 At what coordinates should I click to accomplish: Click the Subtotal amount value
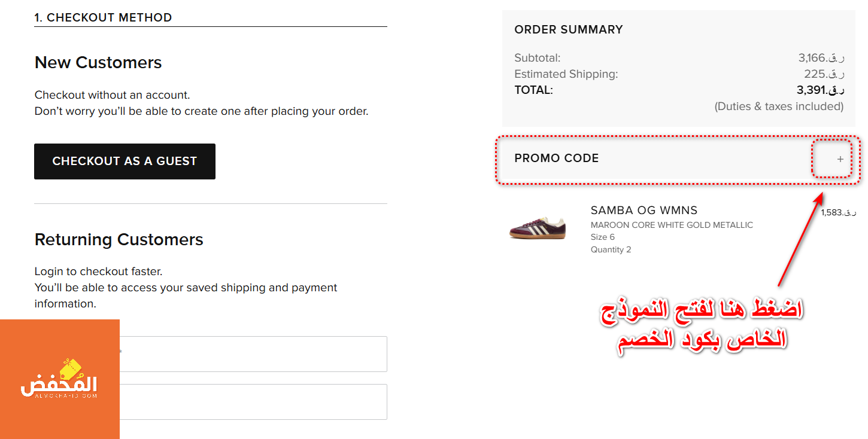[x=821, y=58]
